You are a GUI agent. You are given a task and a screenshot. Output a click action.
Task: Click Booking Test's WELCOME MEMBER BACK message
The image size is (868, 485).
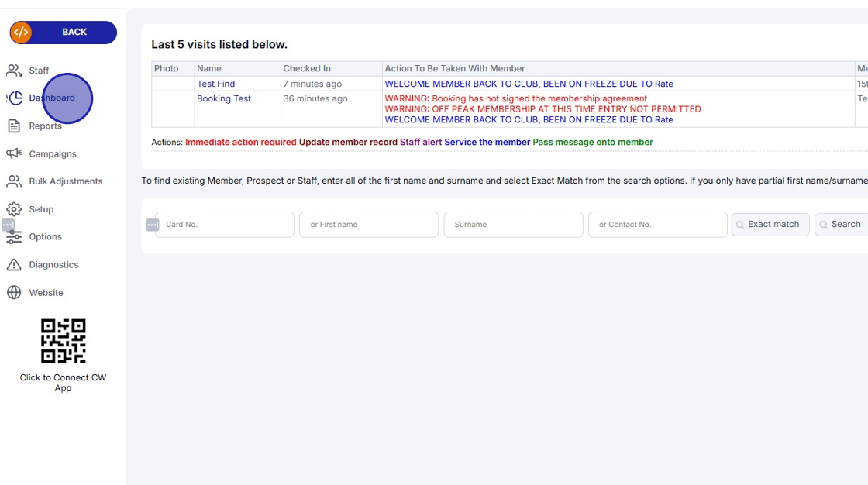coord(529,119)
